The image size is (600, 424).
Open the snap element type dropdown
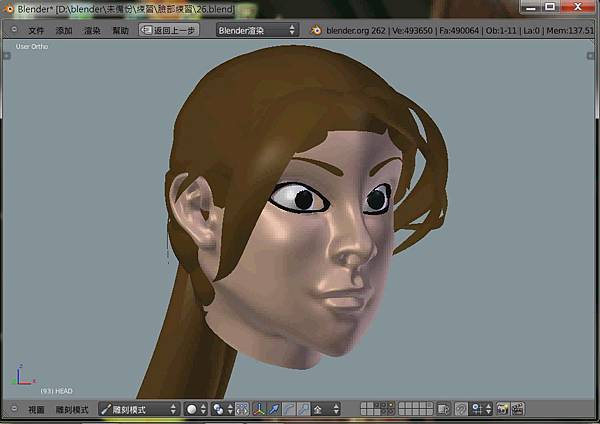(x=481, y=409)
